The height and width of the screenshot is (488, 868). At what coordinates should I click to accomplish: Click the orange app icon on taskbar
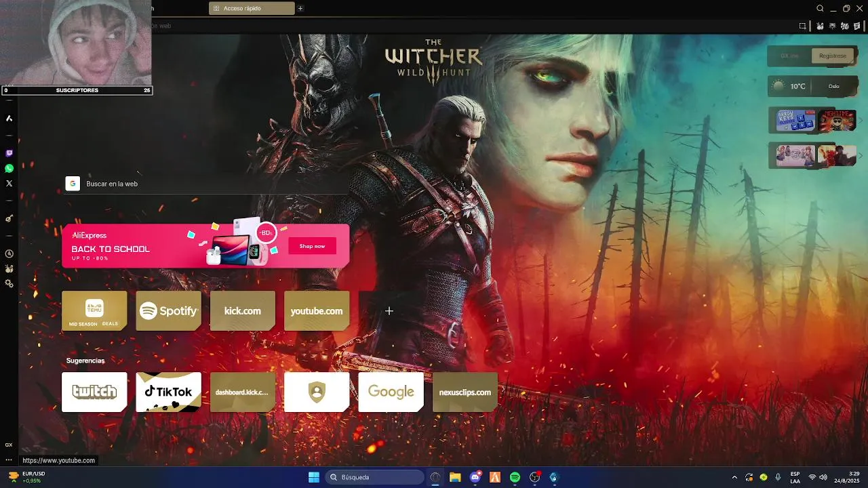495,477
